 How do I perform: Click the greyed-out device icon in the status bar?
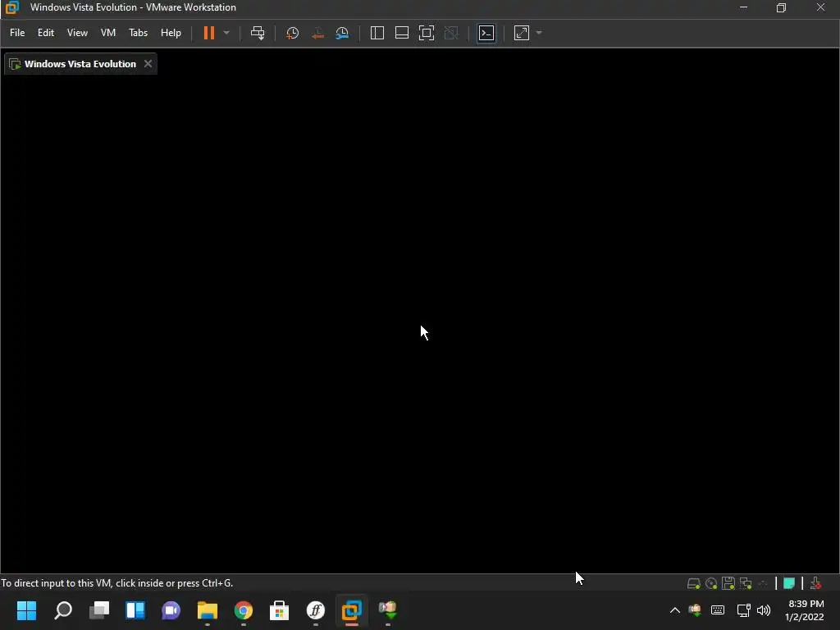tap(763, 583)
